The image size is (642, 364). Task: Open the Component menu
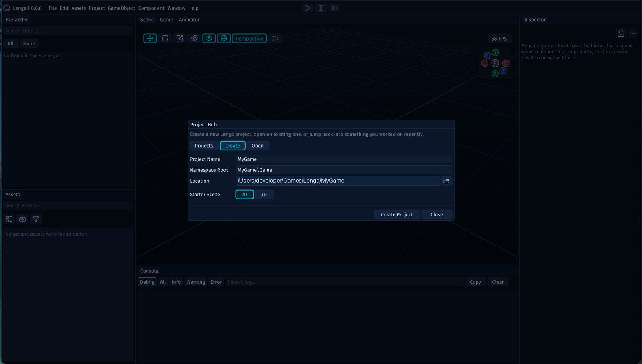click(x=151, y=8)
